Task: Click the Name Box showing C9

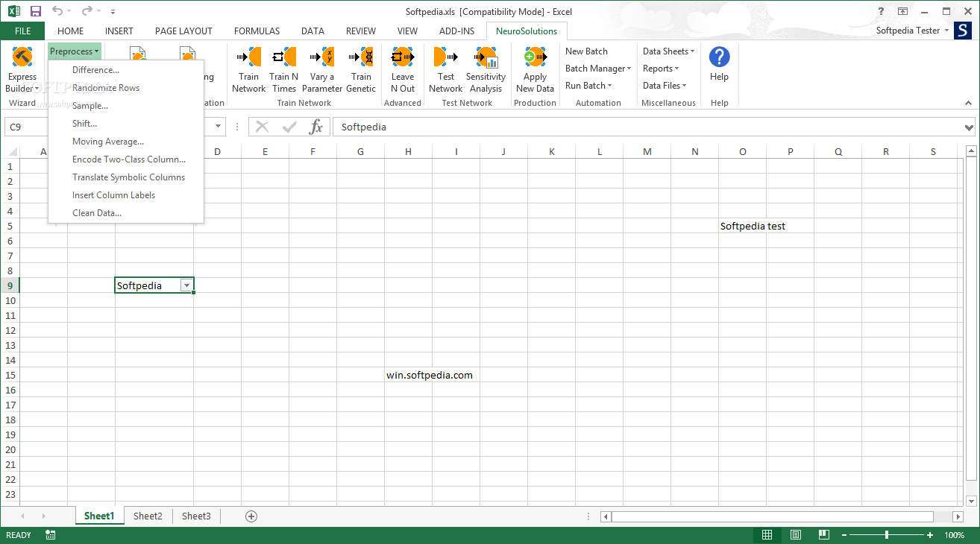Action: coord(115,127)
